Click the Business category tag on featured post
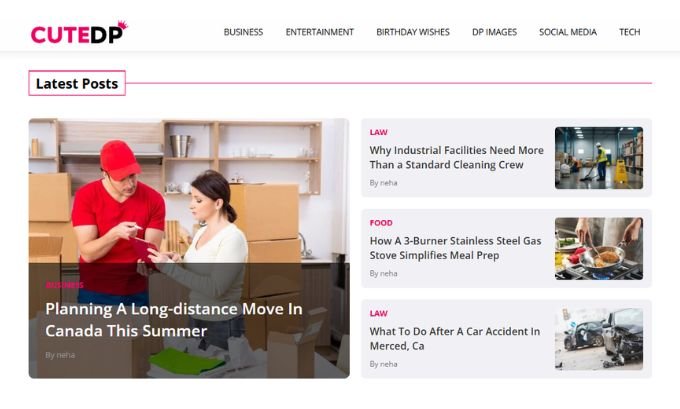Screen dimensions: 680x409 tap(65, 285)
